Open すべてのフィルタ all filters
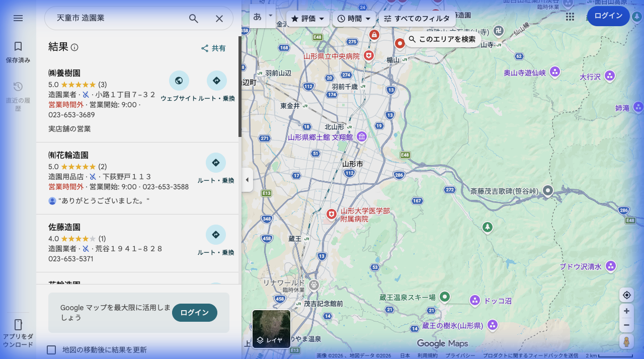The width and height of the screenshot is (644, 359). pyautogui.click(x=417, y=19)
